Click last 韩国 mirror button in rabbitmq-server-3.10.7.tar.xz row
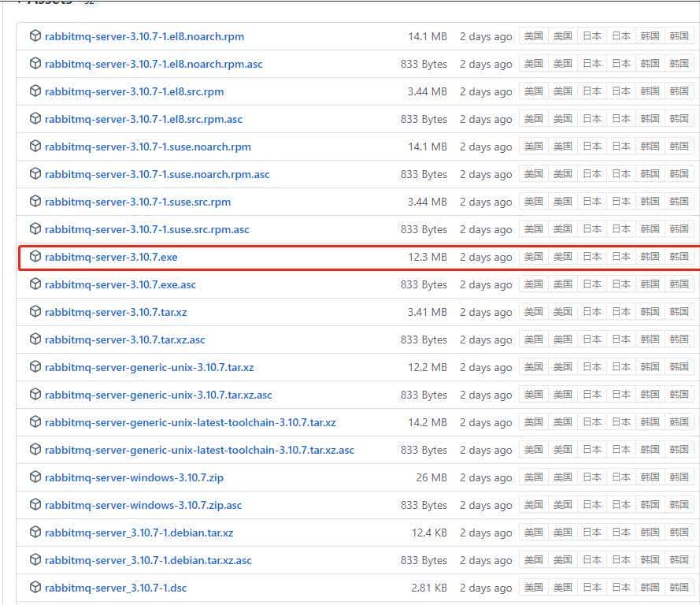 [680, 312]
